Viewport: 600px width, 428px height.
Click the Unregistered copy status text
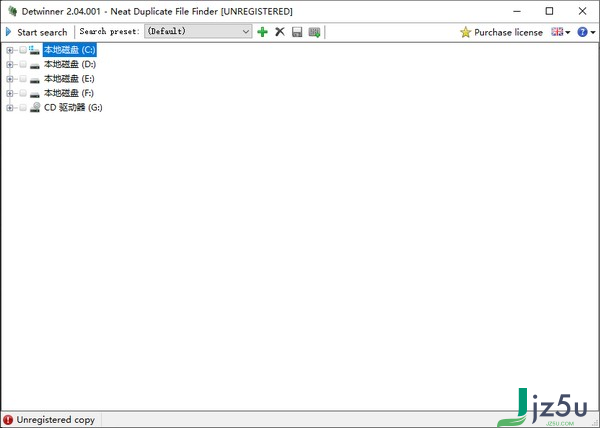point(55,420)
